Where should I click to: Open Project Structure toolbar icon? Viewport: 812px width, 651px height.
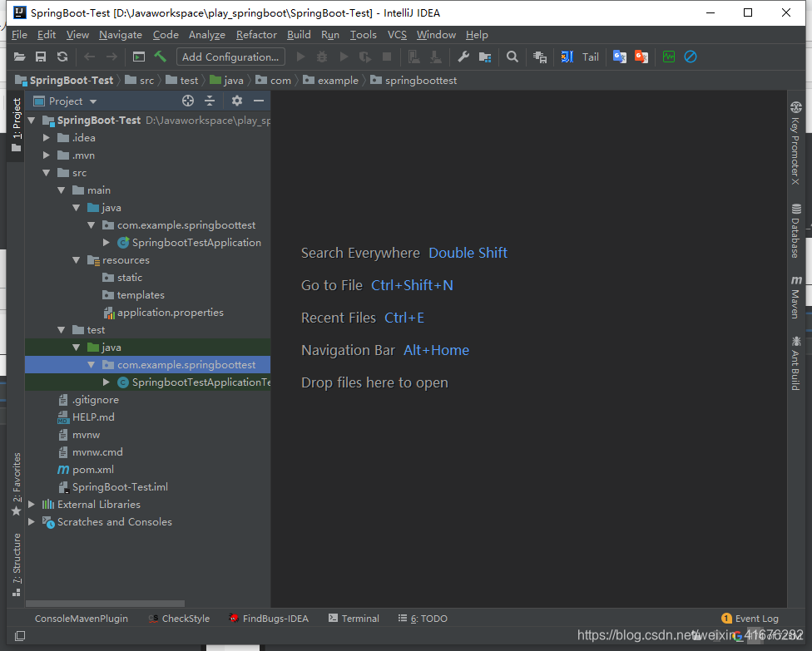pyautogui.click(x=485, y=57)
